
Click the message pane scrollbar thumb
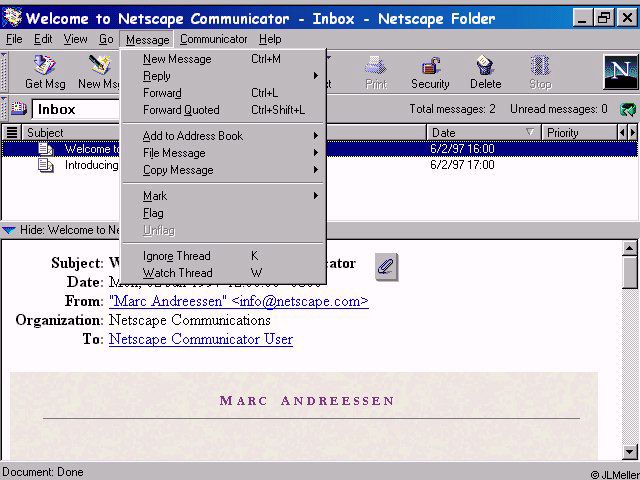click(630, 273)
